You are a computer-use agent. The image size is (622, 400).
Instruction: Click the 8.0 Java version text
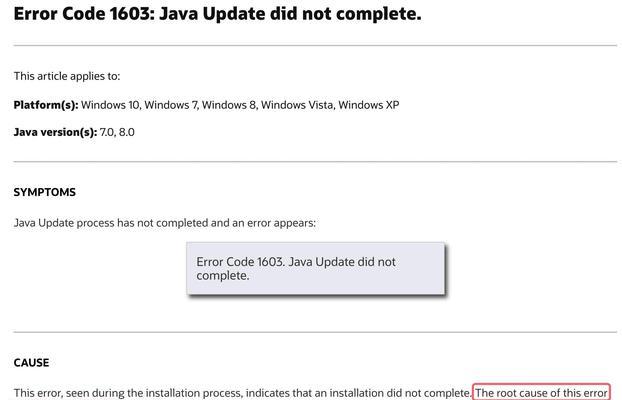(x=127, y=132)
